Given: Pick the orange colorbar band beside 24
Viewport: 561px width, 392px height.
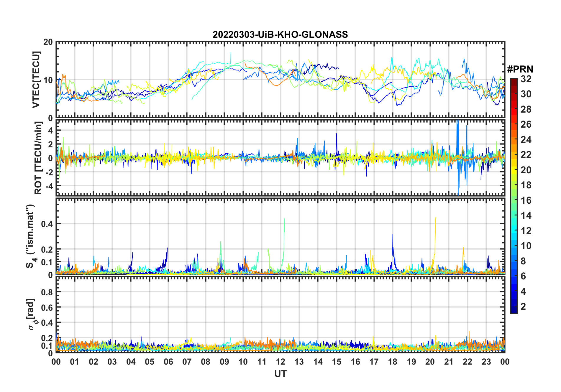Looking at the screenshot, I should click(514, 139).
